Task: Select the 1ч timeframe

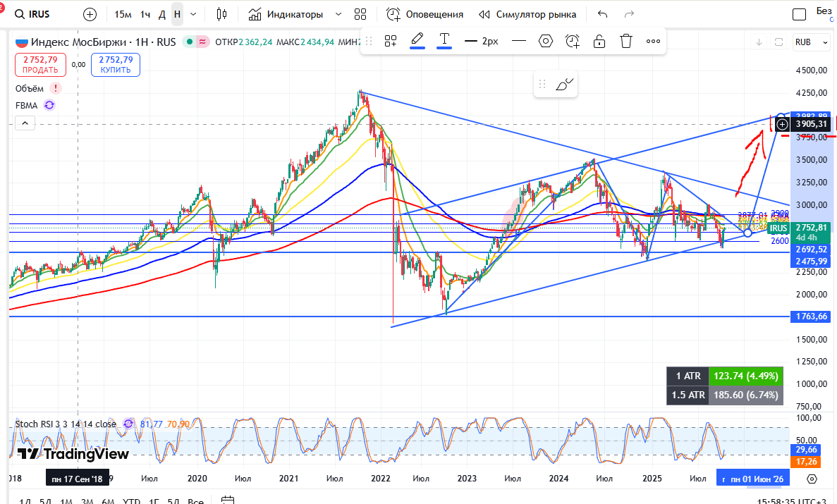Action: [145, 14]
